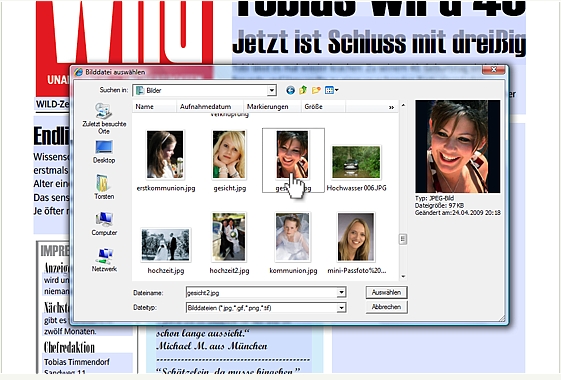Click 'Tobias Timmendorf' text in background page
The image size is (561, 380).
click(x=77, y=362)
